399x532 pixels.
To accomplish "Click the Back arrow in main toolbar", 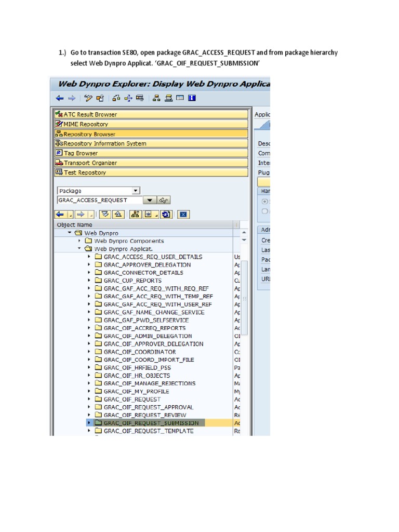I will point(60,98).
